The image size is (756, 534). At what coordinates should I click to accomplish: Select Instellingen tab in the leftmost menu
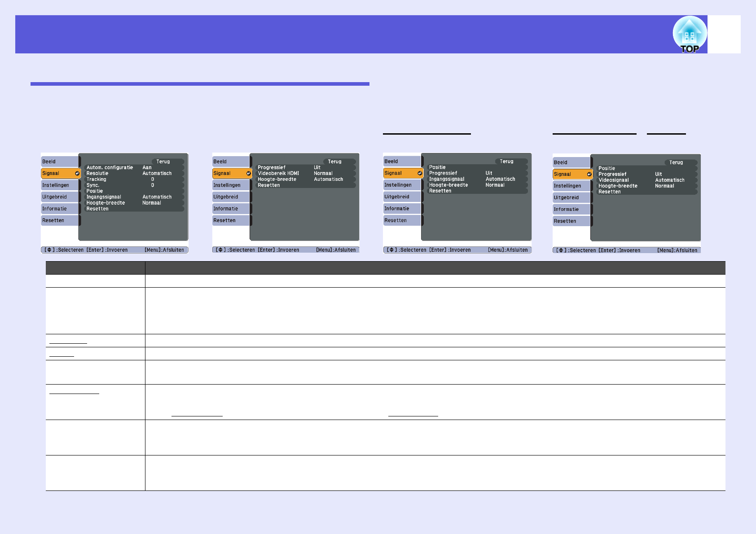pyautogui.click(x=59, y=185)
